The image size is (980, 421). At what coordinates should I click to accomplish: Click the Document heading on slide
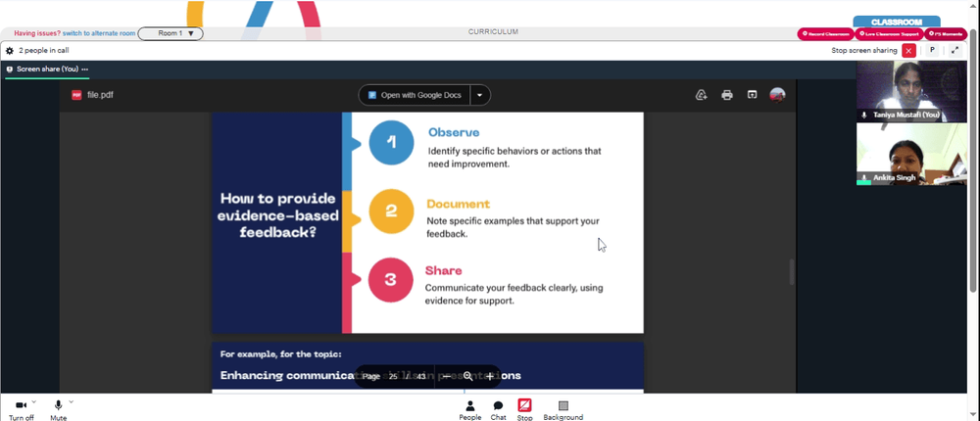(458, 204)
